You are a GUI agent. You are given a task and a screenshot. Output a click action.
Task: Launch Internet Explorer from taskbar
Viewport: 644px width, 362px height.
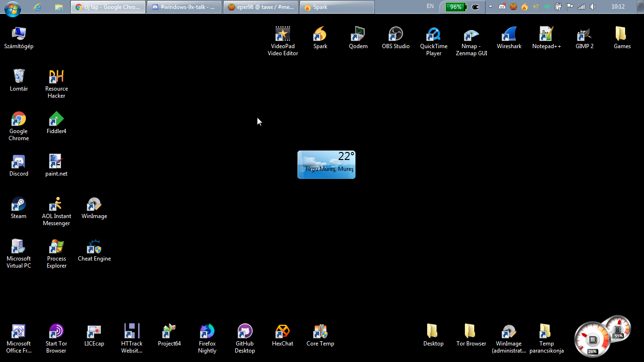pyautogui.click(x=37, y=7)
